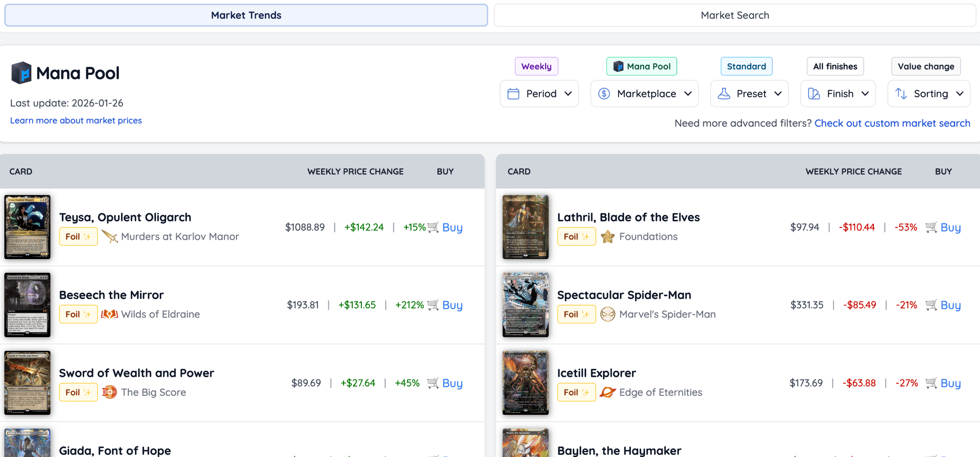This screenshot has height=457, width=980.
Task: Buy Beseech the Mirror
Action: click(452, 305)
